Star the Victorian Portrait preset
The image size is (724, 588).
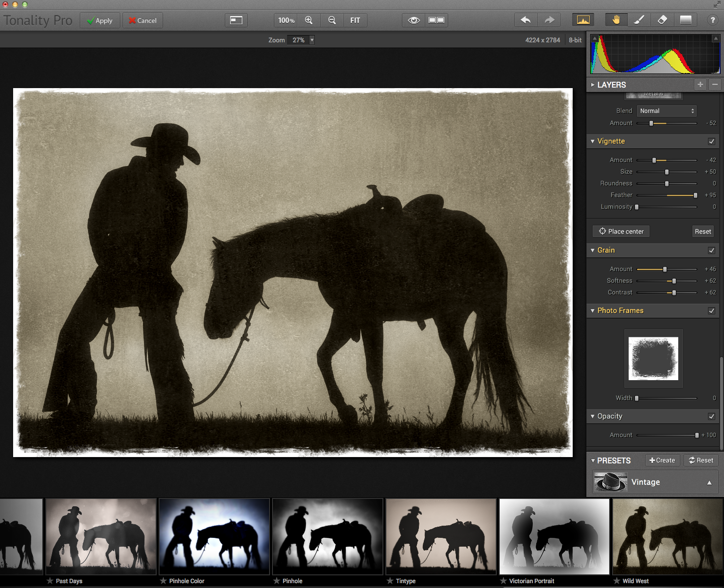tap(503, 581)
